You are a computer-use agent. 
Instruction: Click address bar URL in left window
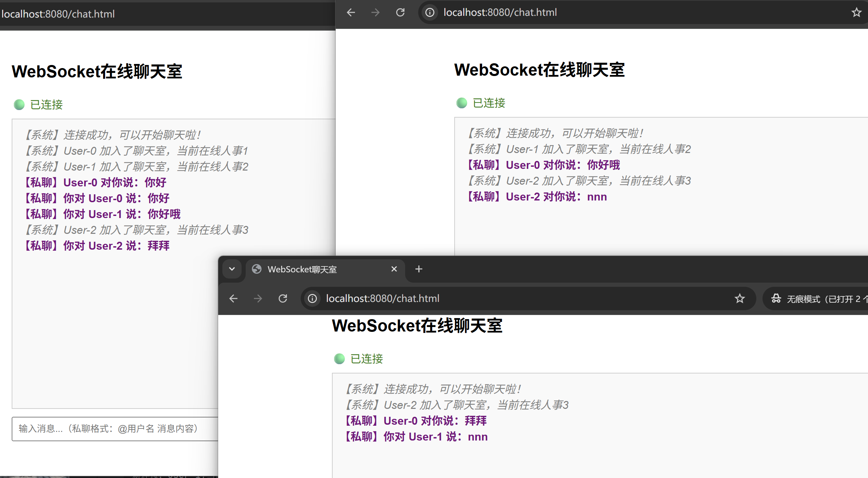(x=58, y=14)
